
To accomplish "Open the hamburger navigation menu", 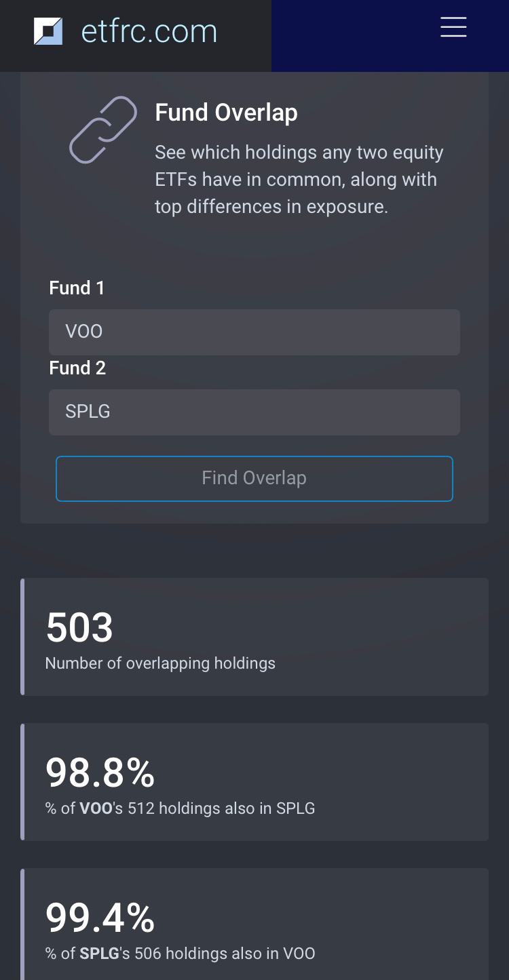I will [x=453, y=28].
